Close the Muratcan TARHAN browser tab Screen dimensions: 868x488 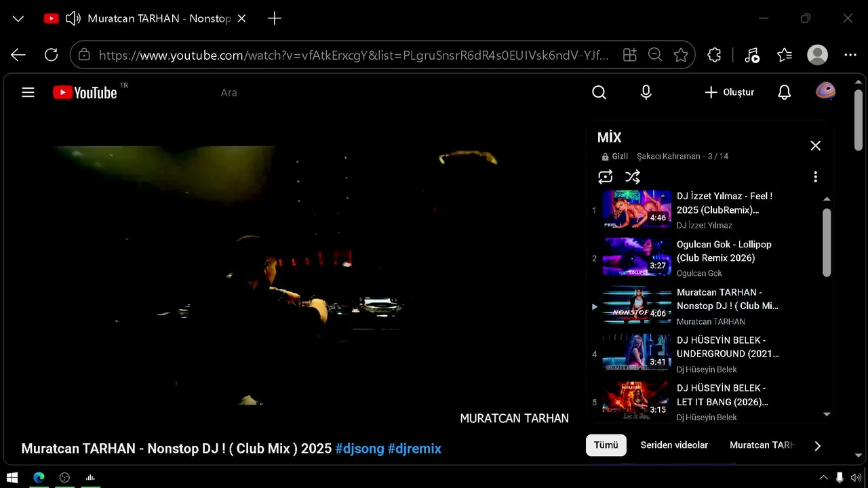coord(243,18)
